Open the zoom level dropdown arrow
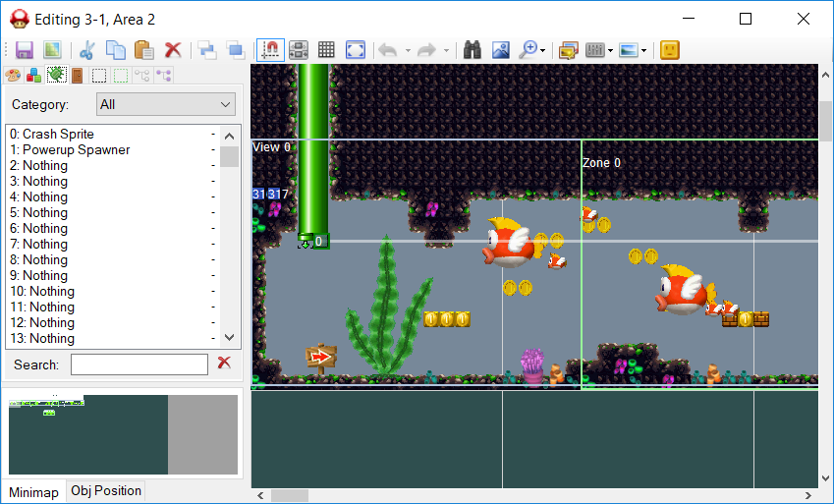Screen dimensions: 834x504 [x=542, y=50]
